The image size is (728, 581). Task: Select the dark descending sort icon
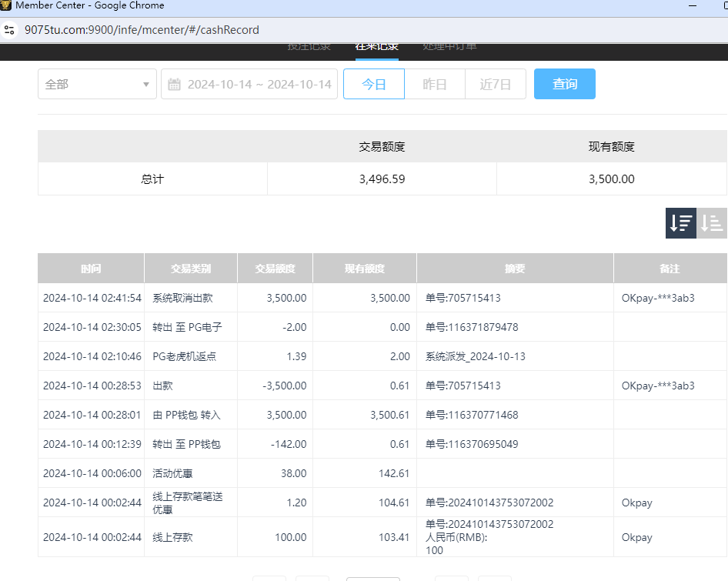[x=680, y=223]
